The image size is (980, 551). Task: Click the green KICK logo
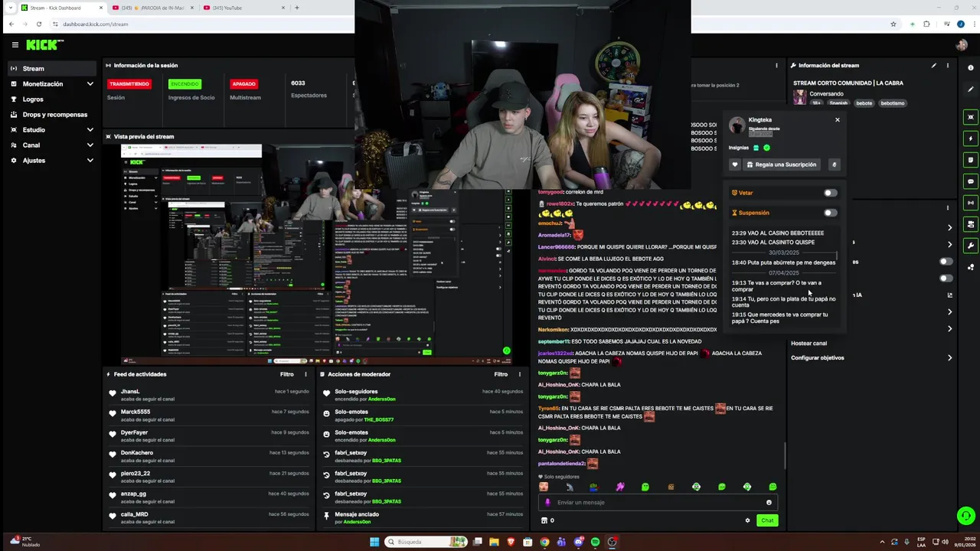click(x=44, y=45)
